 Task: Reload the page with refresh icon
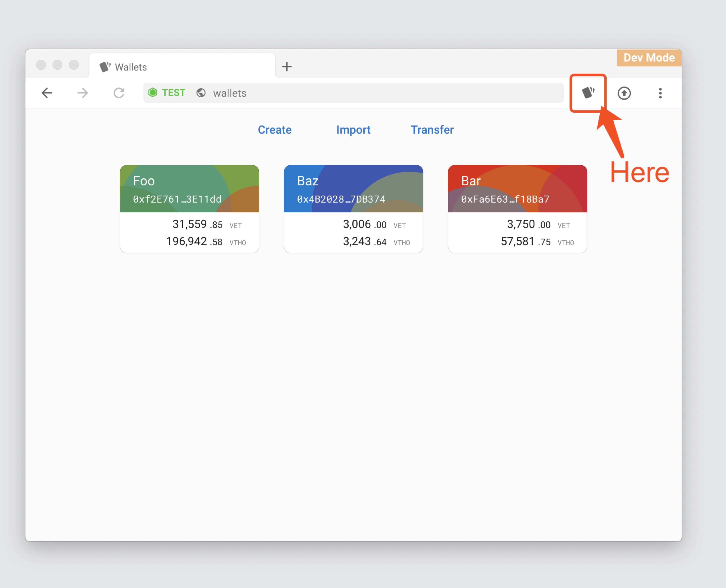tap(119, 93)
